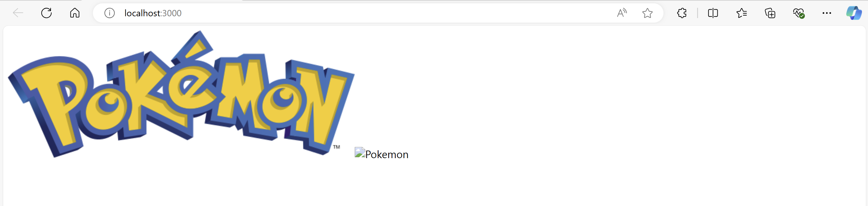Click the broken Pokemon image placeholder

click(382, 154)
